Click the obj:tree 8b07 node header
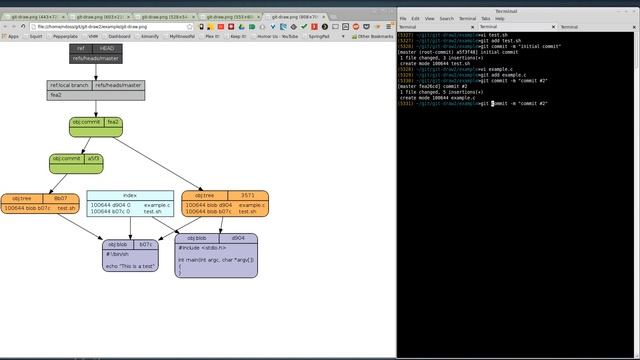The image size is (640, 360). click(40, 198)
